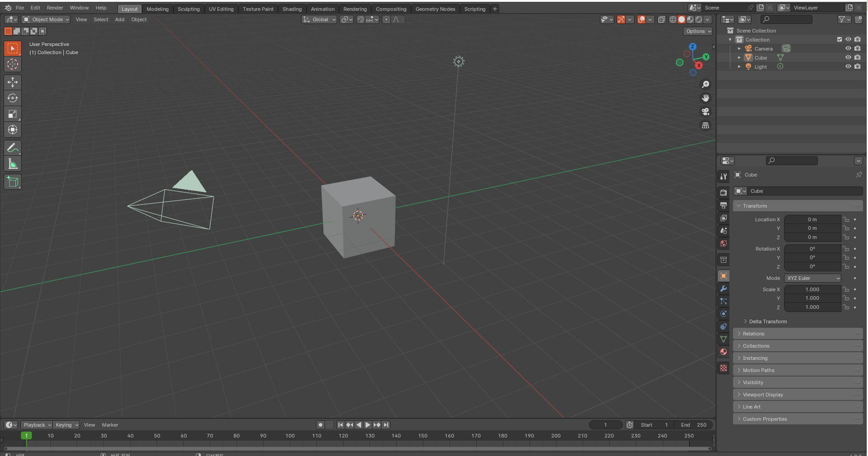Open the View Layer properties tab
This screenshot has height=456, width=868.
724,218
